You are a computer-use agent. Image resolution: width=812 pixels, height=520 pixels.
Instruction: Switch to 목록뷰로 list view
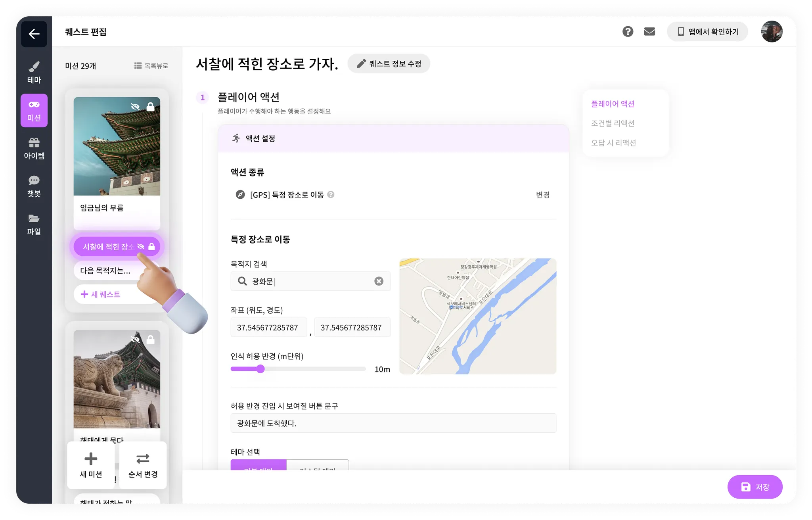coord(151,66)
